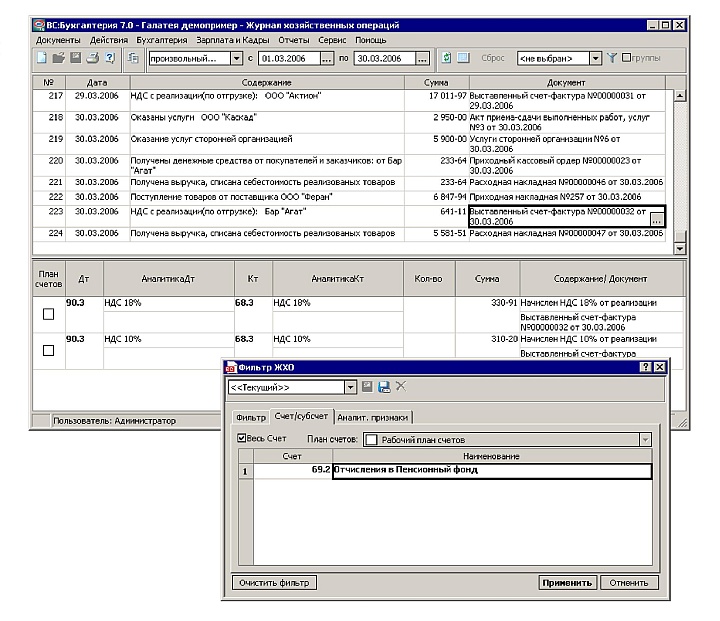Screen dimensions: 720x621
Task: Click the refresh icon after the date fields
Action: tap(447, 59)
